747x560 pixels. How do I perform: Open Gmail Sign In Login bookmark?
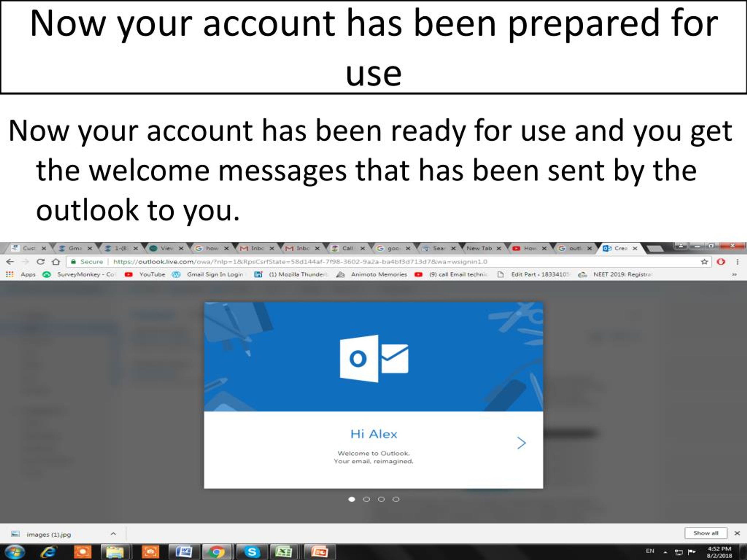pos(208,274)
